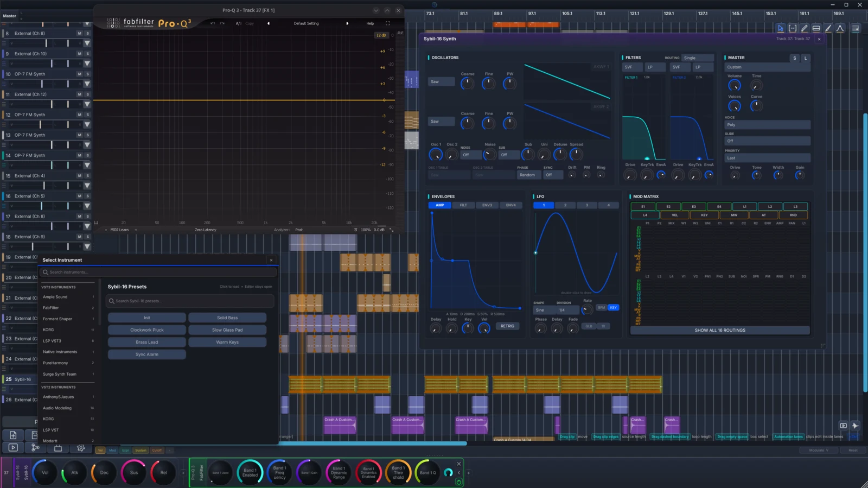Viewport: 868px width, 488px height.
Task: Open Oscillator 1 waveform Saw dropdown
Action: pos(441,82)
